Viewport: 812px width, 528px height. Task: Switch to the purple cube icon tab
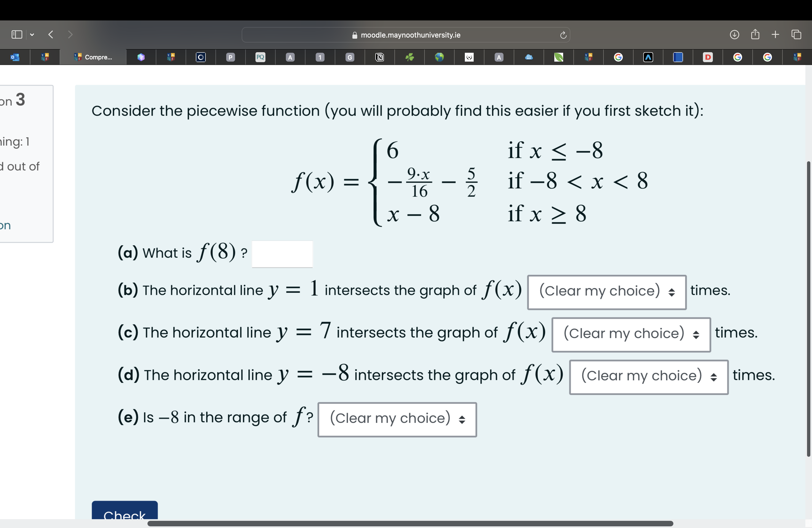[x=141, y=57]
